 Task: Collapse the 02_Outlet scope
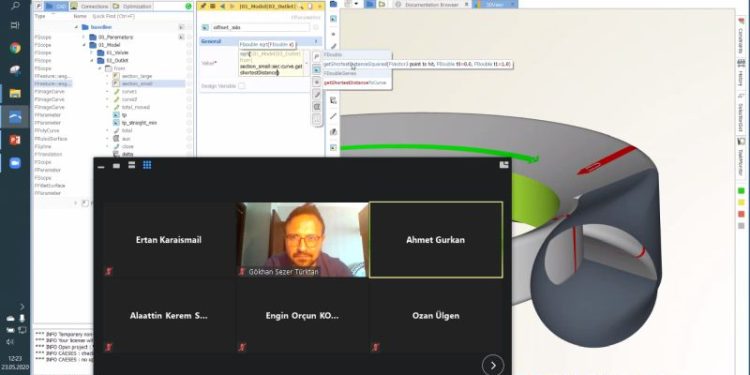pos(92,61)
